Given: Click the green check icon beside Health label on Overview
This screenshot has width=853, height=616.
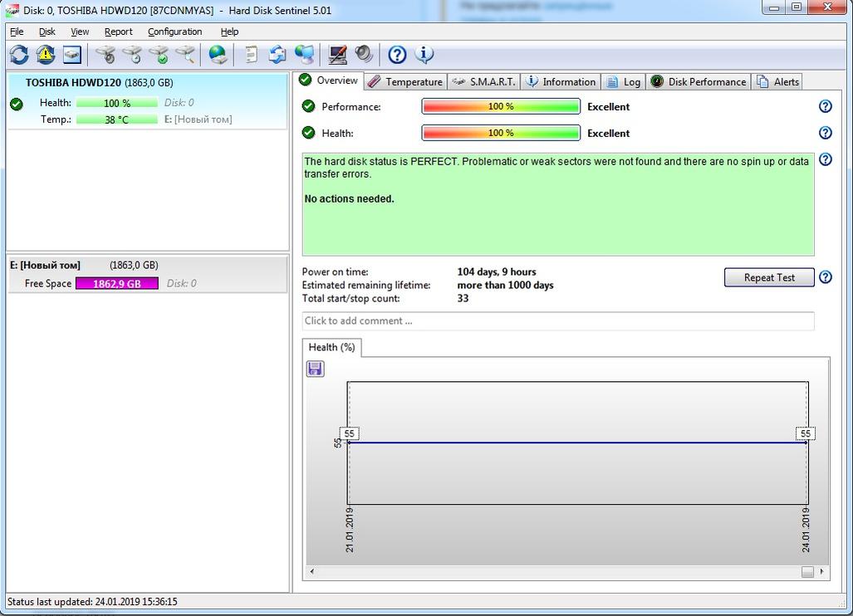Looking at the screenshot, I should click(x=308, y=133).
